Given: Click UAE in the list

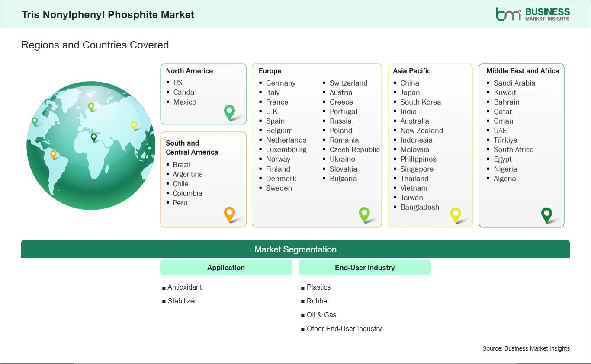Looking at the screenshot, I should (500, 131).
